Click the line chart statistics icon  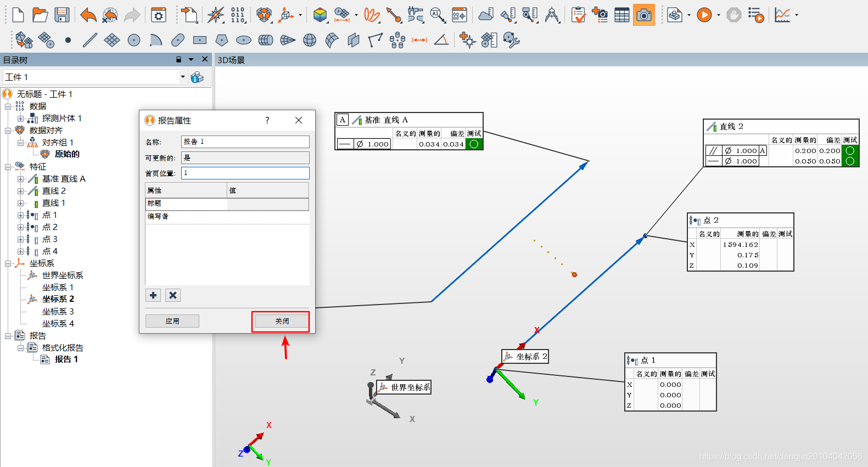(782, 15)
